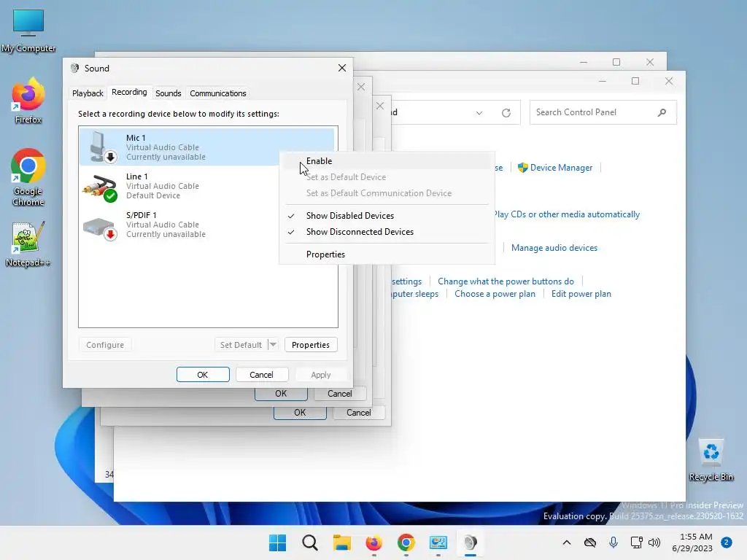
Task: Expand the Set Default dropdown arrow
Action: 273,345
